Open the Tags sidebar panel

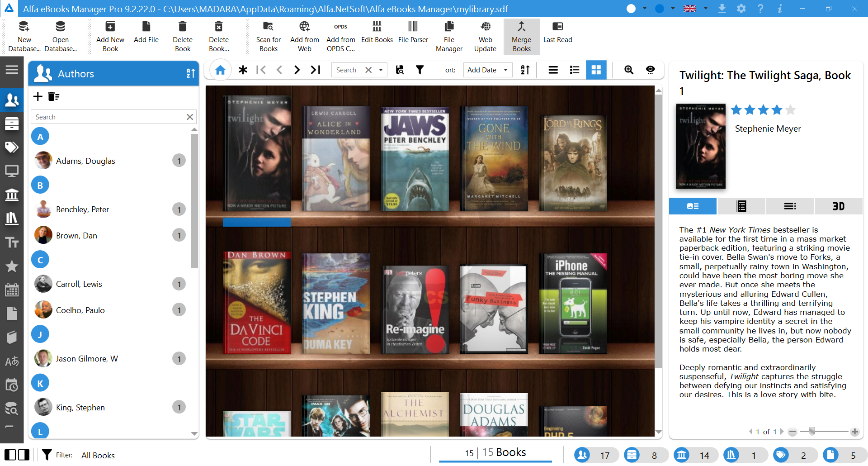[x=12, y=147]
